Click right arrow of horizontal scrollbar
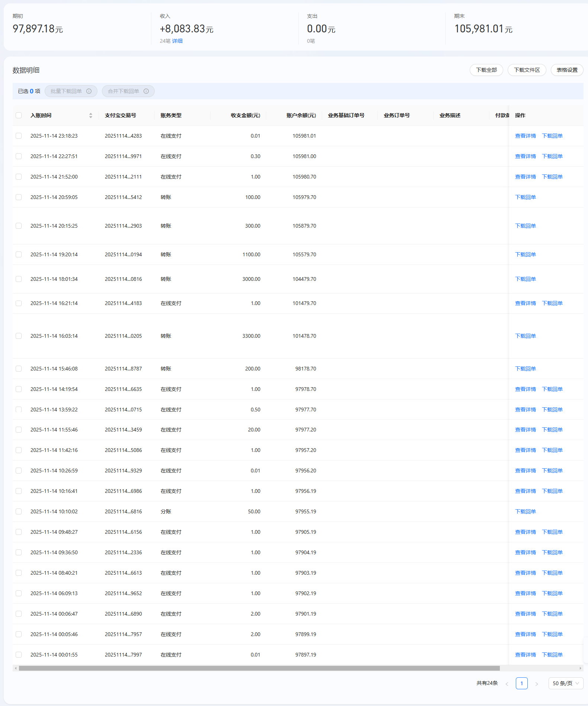The width and height of the screenshot is (588, 706). [580, 668]
